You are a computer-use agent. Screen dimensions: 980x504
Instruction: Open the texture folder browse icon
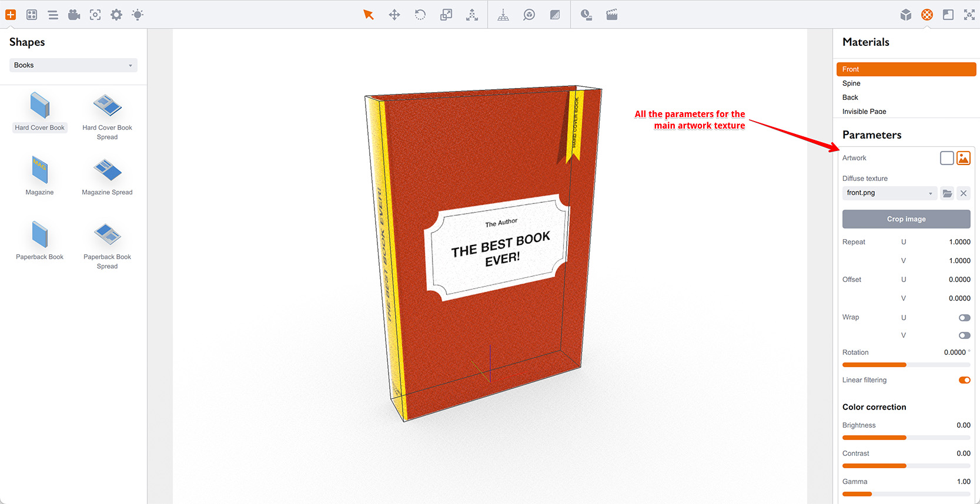(947, 193)
